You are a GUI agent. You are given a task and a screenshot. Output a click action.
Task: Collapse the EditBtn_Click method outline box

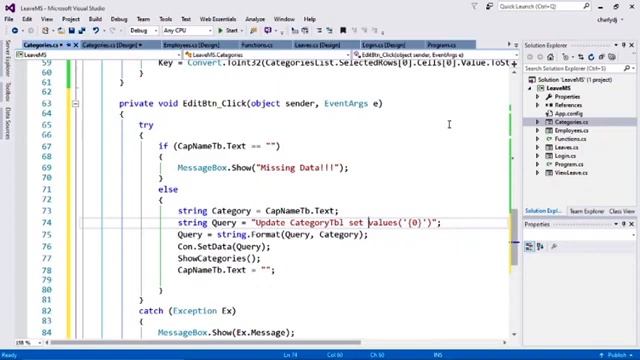tap(76, 104)
